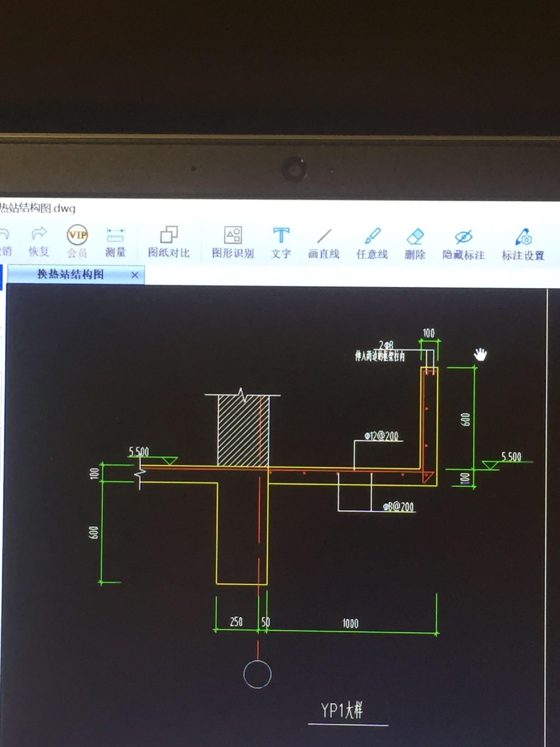Close the 换热站结构图 tab
This screenshot has height=747, width=560.
[135, 275]
